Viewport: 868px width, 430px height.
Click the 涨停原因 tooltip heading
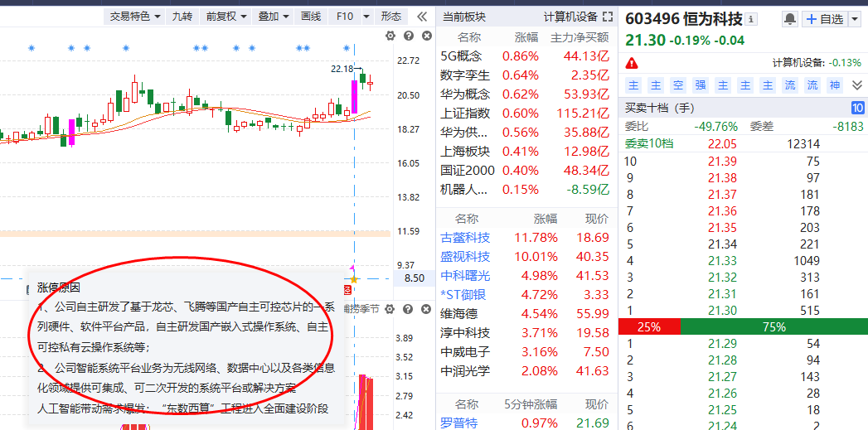pyautogui.click(x=59, y=287)
